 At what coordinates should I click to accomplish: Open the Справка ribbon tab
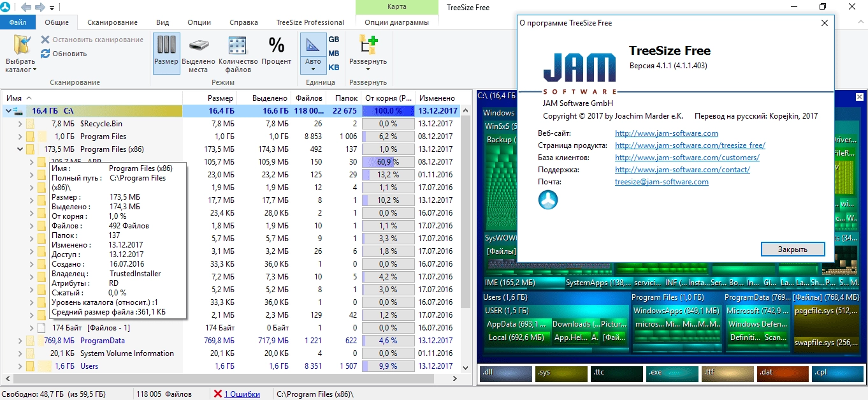[x=245, y=22]
